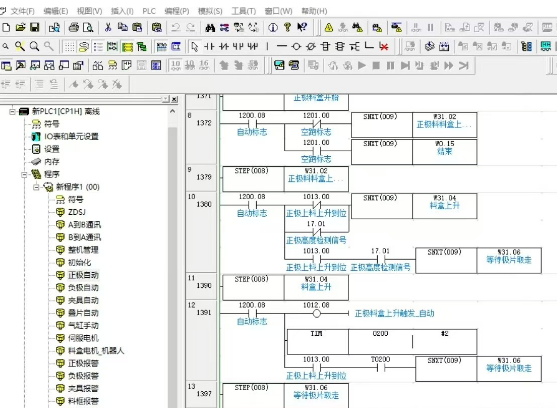Screen dimensions: 557x408
Task: Click the yellow question mark Help icon
Action: tap(287, 27)
